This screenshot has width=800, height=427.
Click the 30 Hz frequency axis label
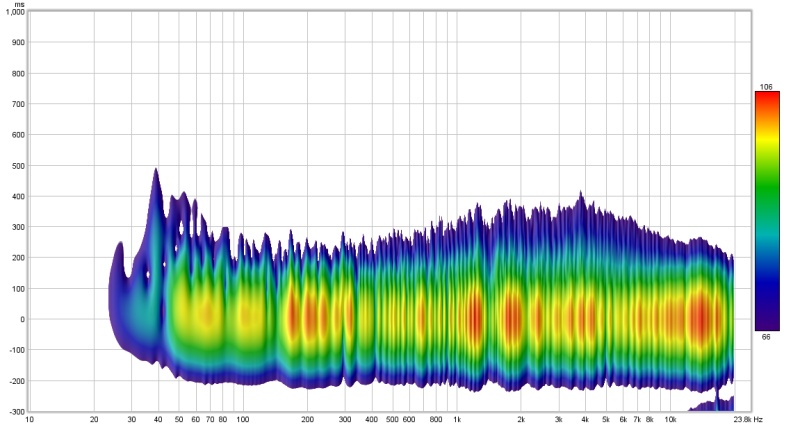click(132, 420)
